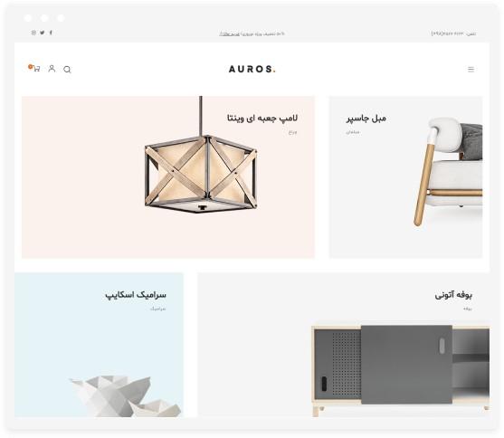Select the grey sideboard cabinet image

coord(401,369)
